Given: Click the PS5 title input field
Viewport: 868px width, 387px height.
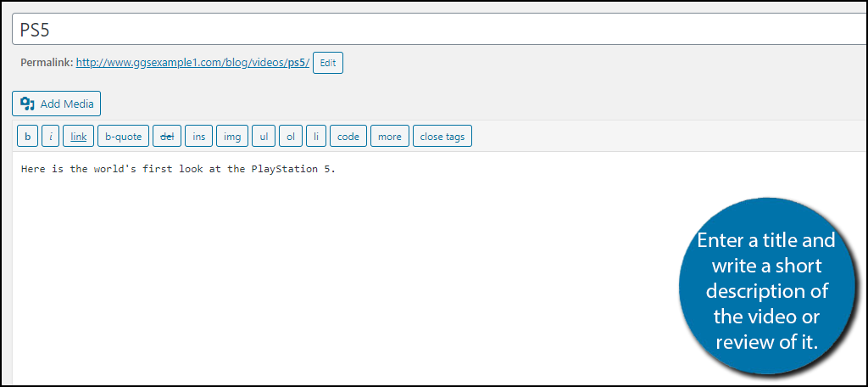Looking at the screenshot, I should click(x=440, y=29).
